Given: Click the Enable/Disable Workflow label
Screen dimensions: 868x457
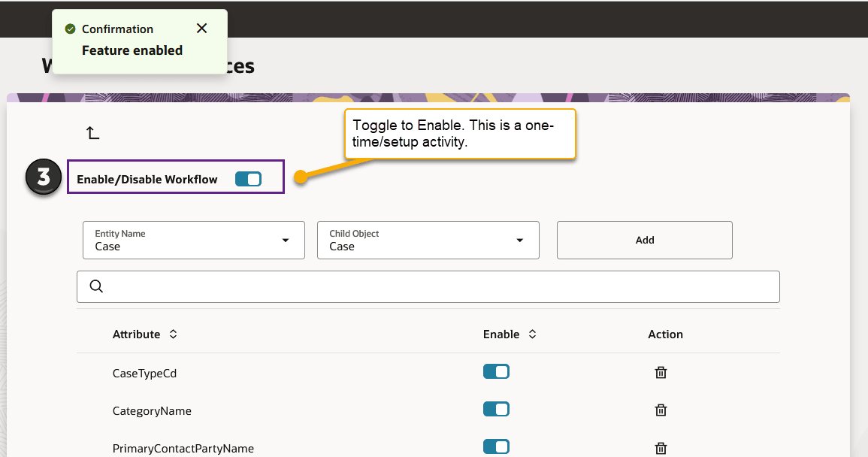Looking at the screenshot, I should (147, 180).
